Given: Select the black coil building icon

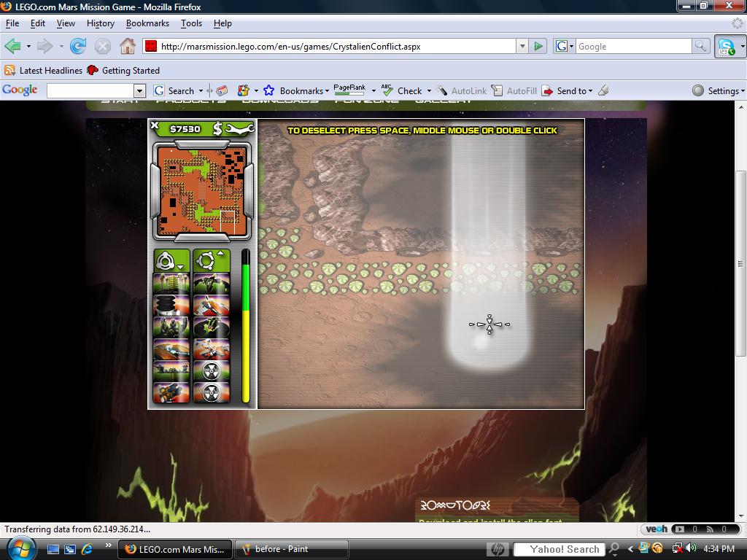Looking at the screenshot, I should tap(171, 306).
